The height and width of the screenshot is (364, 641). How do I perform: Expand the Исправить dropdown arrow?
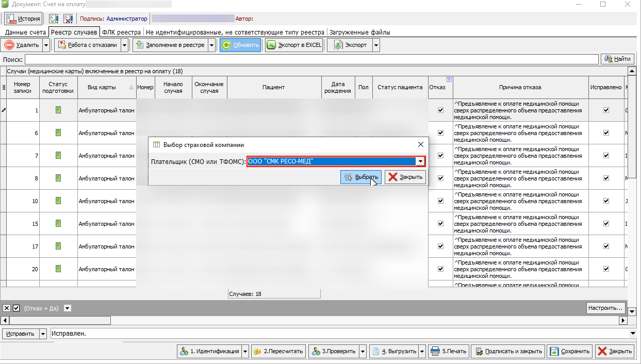coord(43,334)
